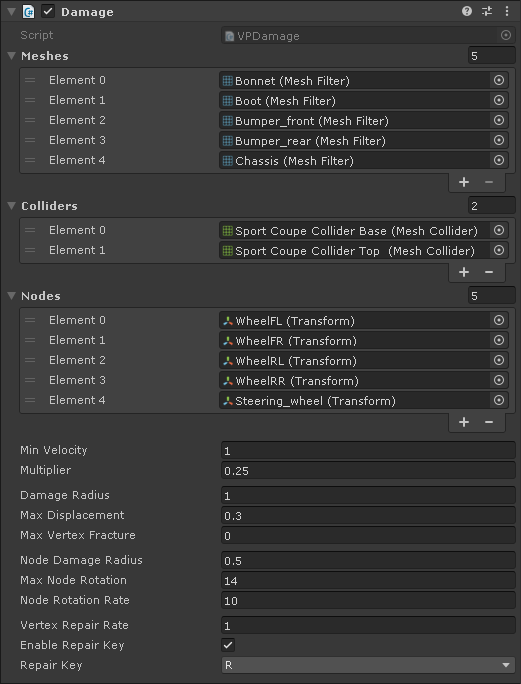The width and height of the screenshot is (521, 684).
Task: Open the Repair Key dropdown
Action: (368, 665)
